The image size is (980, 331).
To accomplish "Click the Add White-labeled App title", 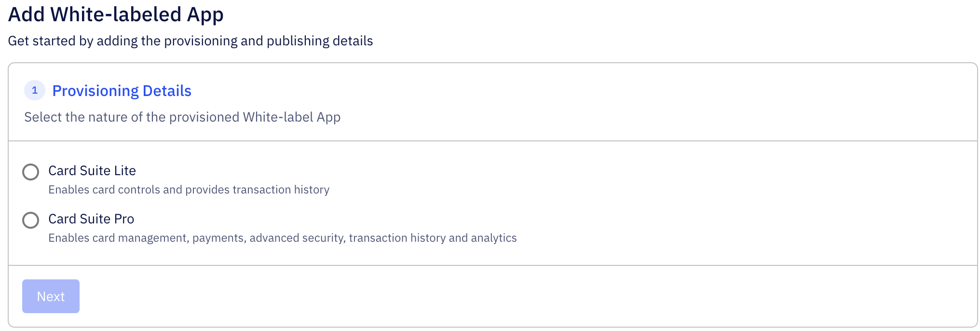I will coord(116,14).
